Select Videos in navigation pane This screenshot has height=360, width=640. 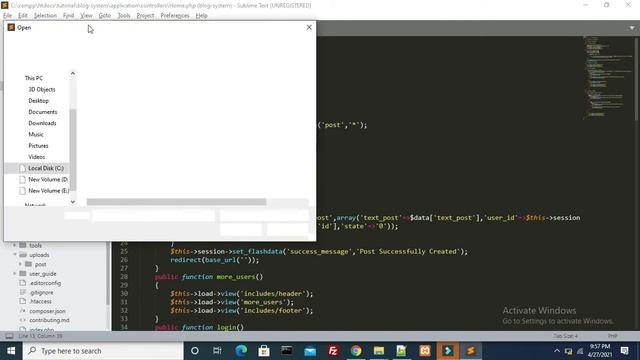36,157
